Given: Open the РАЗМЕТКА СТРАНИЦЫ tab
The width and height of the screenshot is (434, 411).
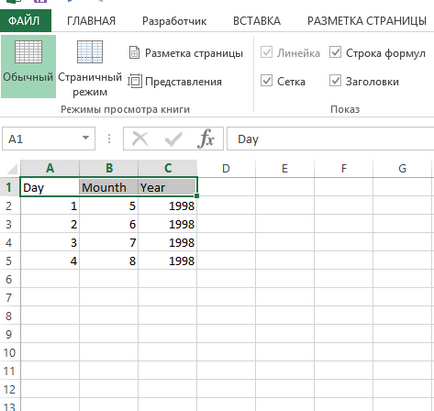Looking at the screenshot, I should pos(367,21).
